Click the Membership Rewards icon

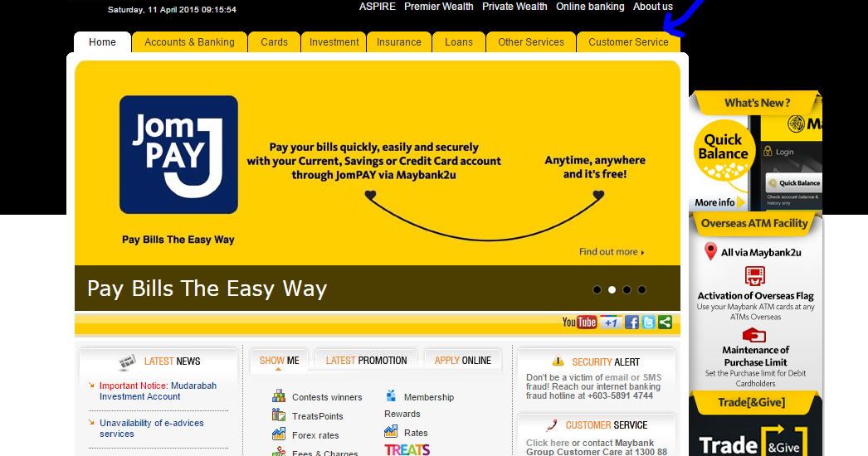click(391, 395)
